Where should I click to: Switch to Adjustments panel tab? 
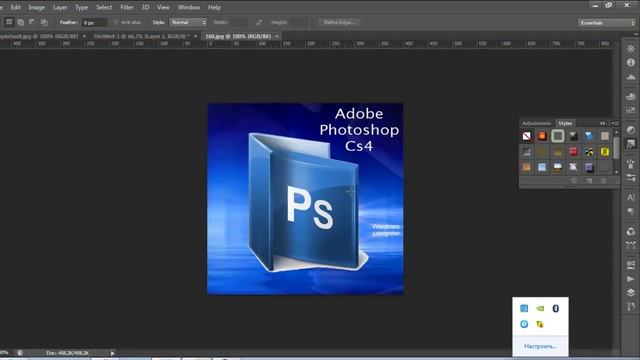536,123
